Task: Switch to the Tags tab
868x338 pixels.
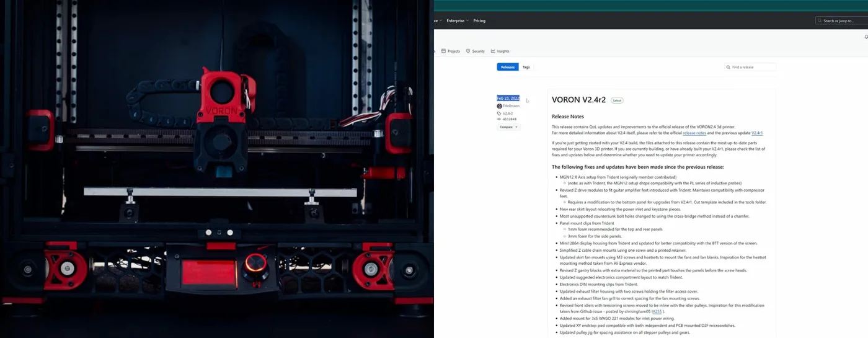Action: (526, 67)
